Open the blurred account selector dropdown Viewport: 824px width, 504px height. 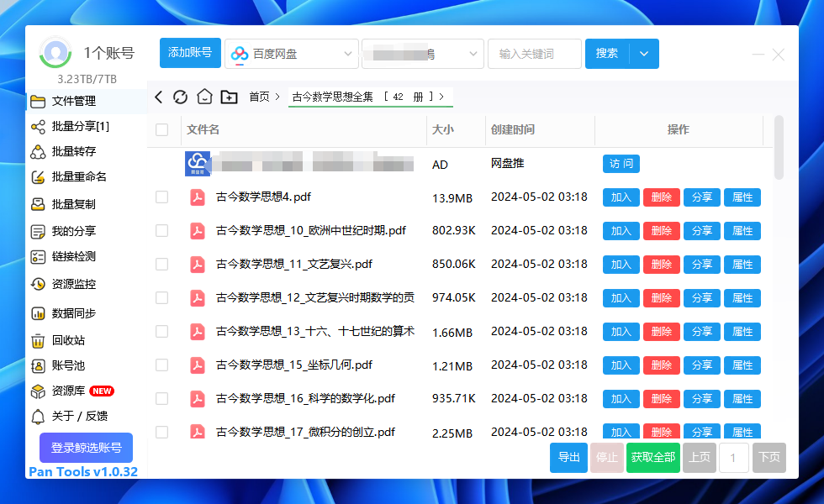[422, 54]
